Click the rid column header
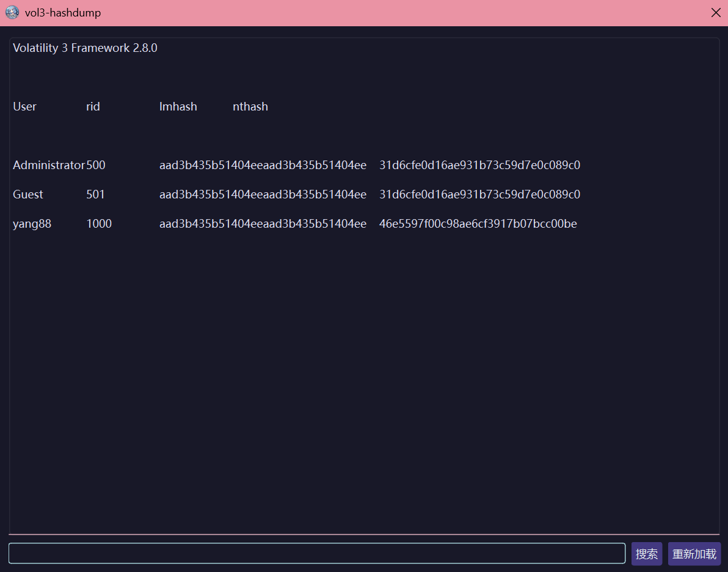 point(93,107)
